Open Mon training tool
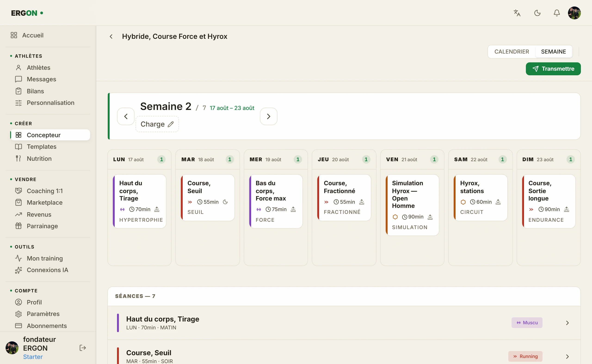 50,258
